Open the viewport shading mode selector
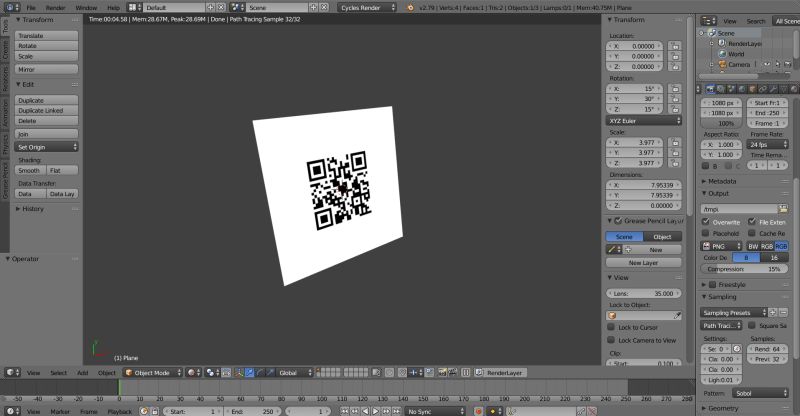800x416 pixels. pos(193,373)
